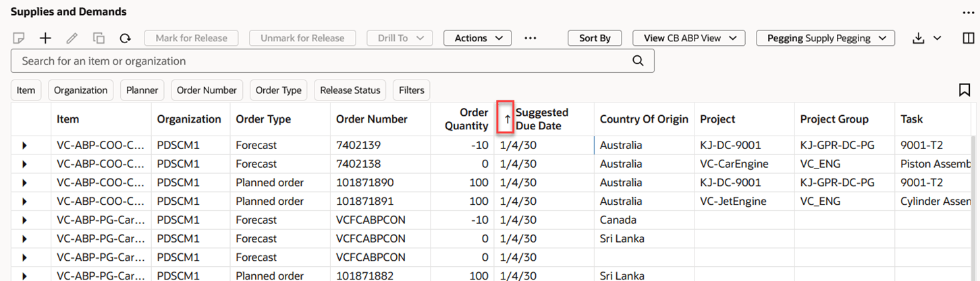Select order number cell 7402139
The image size is (980, 281).
[x=381, y=146]
